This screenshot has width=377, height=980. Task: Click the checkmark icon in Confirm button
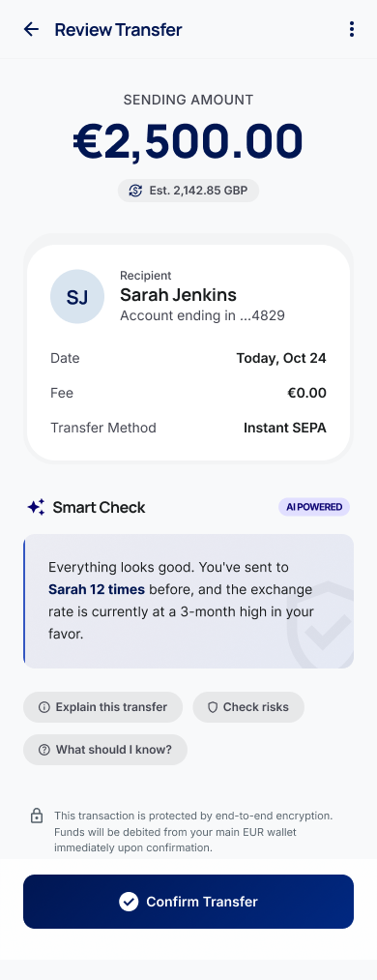[129, 902]
